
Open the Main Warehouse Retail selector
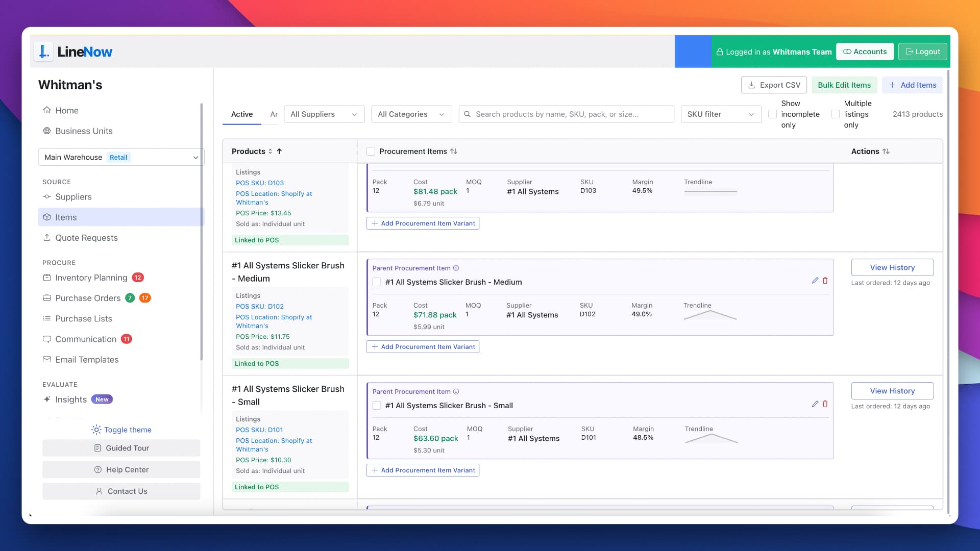(x=121, y=157)
